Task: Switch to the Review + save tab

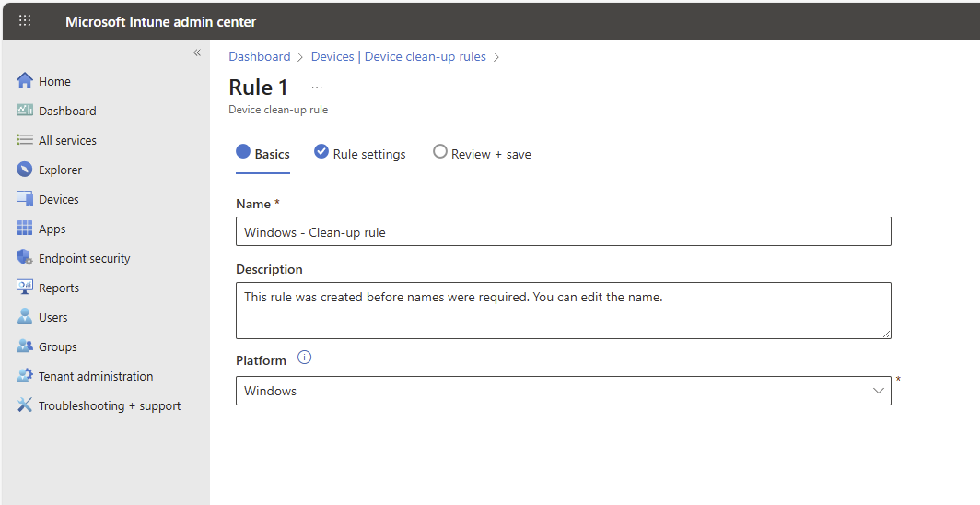Action: point(482,155)
